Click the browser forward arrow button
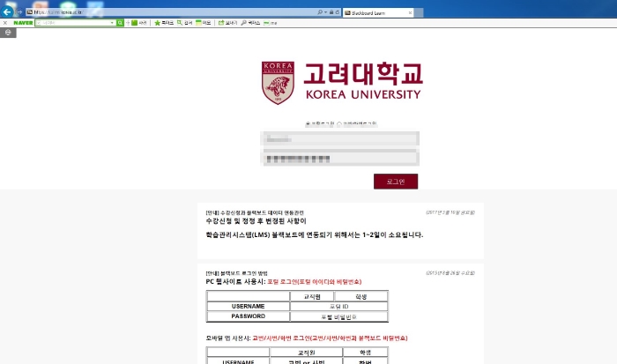This screenshot has width=617, height=364. pos(19,12)
